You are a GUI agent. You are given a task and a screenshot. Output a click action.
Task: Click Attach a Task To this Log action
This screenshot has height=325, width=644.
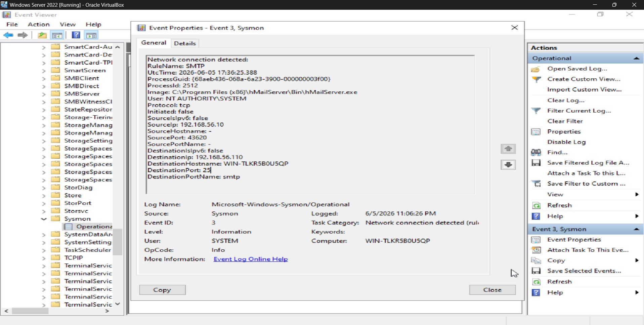coord(586,173)
